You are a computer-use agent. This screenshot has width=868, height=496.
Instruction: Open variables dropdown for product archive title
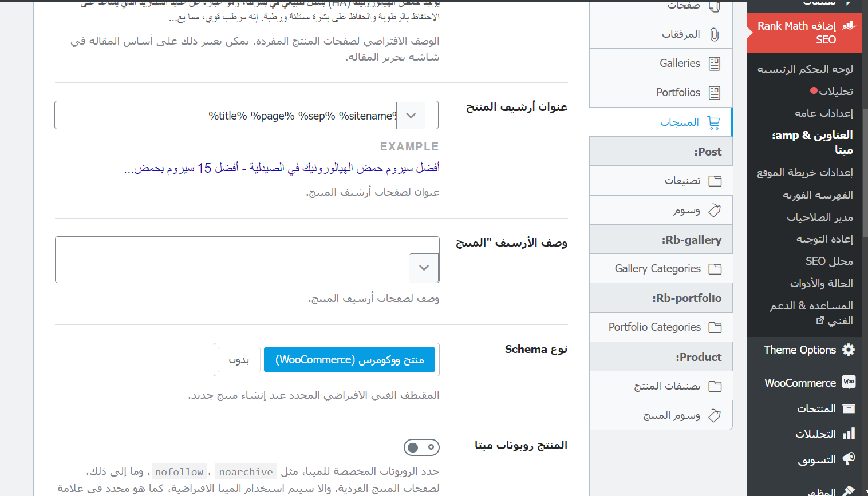pyautogui.click(x=411, y=116)
